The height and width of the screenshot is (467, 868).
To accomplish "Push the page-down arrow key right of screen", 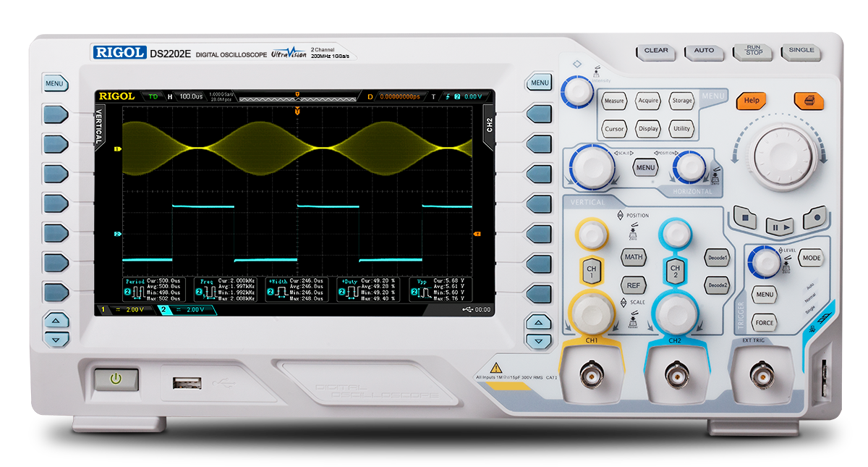I will [537, 340].
